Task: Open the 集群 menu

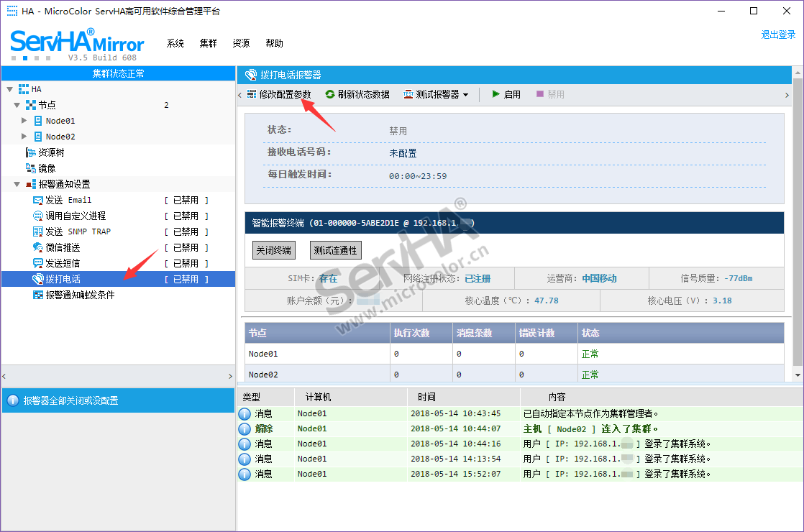Action: tap(208, 43)
